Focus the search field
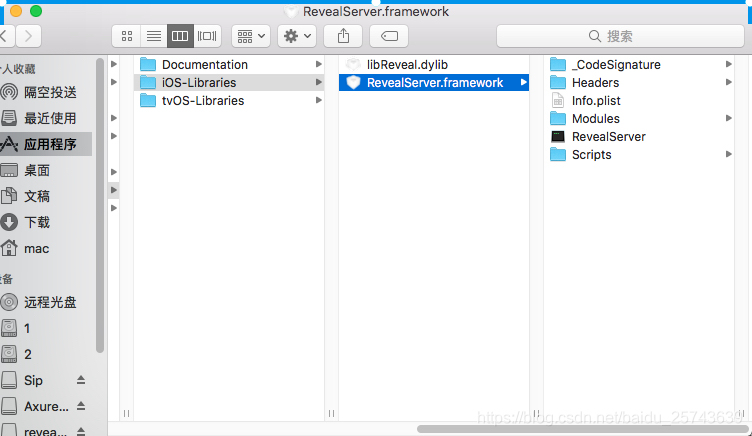Image resolution: width=752 pixels, height=436 pixels. [x=620, y=36]
